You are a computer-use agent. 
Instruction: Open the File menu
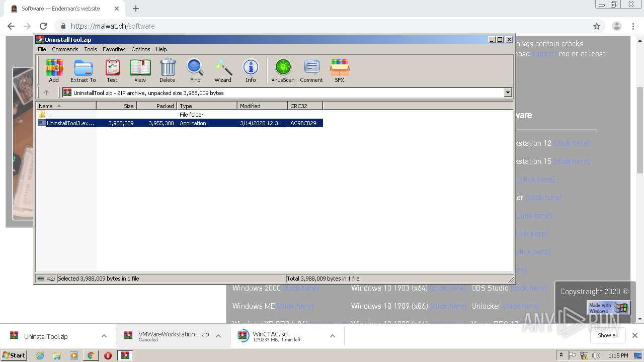click(42, 49)
